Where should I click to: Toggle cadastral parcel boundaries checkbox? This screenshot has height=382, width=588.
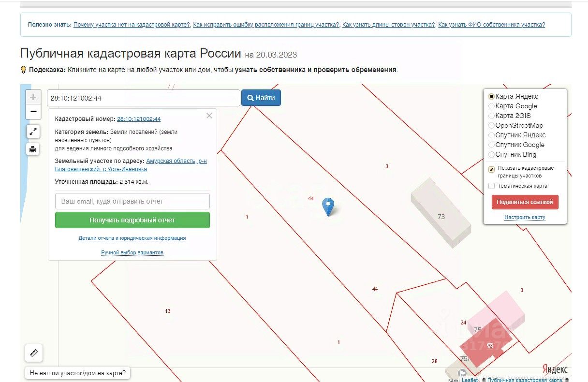[492, 169]
